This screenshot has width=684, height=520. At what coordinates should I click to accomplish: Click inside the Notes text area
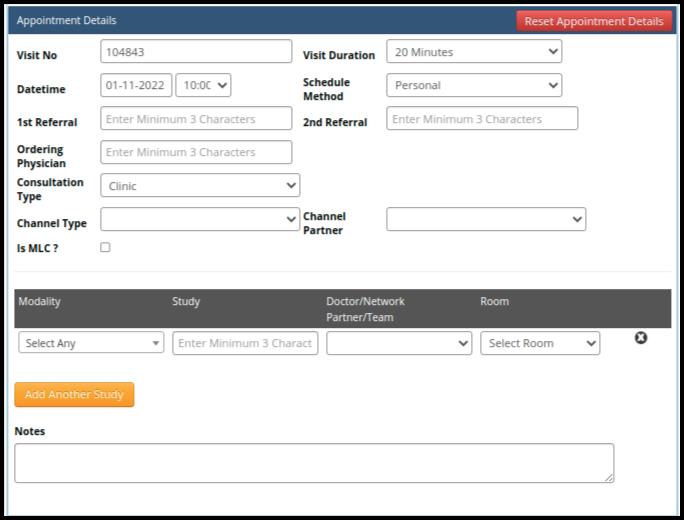click(314, 463)
